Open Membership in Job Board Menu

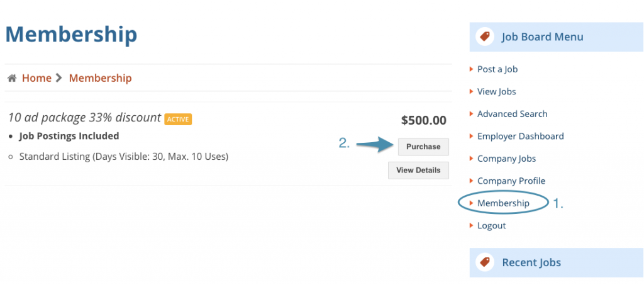[x=503, y=203]
